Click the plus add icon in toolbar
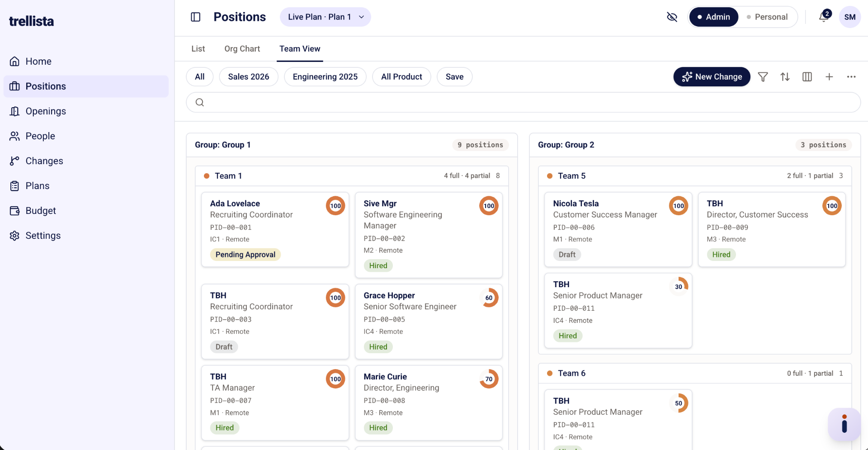868x450 pixels. (829, 77)
